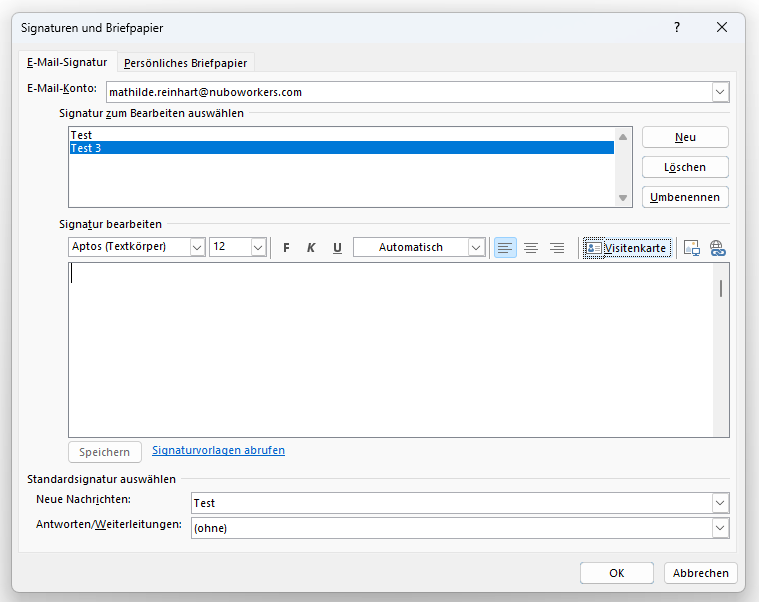Click the Umbenennen button

tap(685, 197)
